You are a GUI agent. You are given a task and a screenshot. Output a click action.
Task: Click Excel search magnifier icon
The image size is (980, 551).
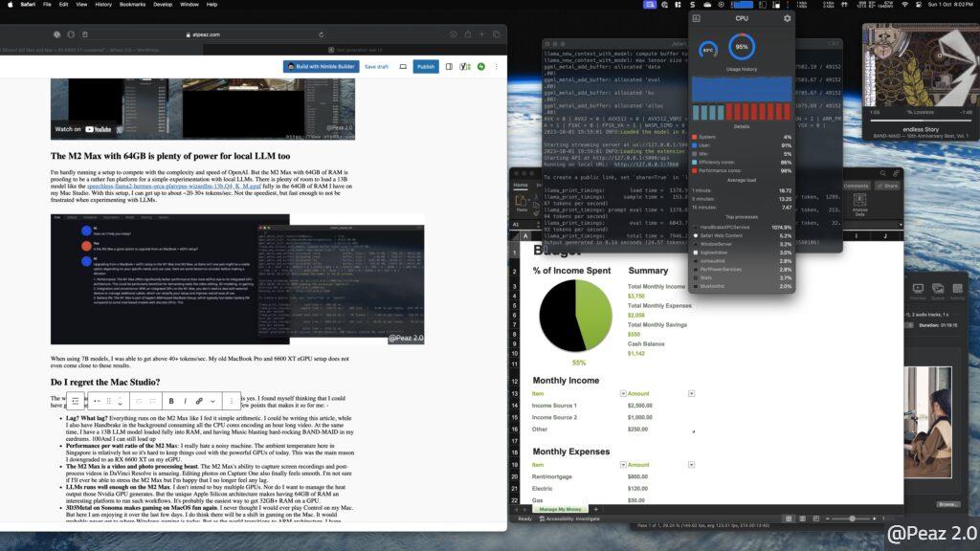[882, 173]
